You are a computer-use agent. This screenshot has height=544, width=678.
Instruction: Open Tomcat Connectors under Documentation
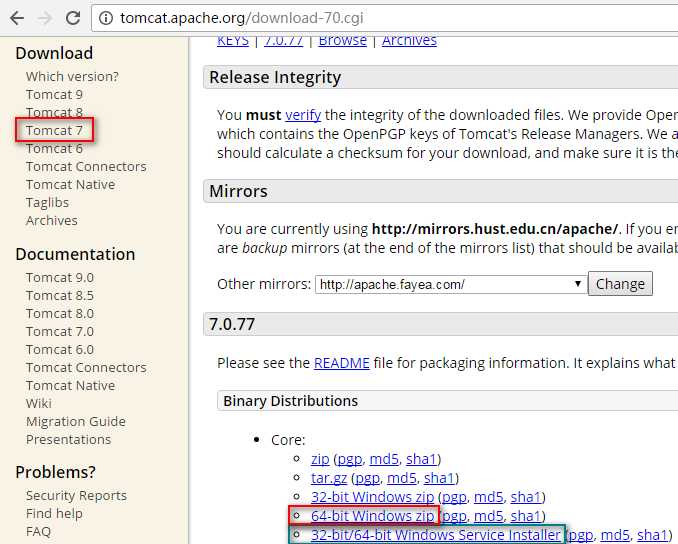86,368
